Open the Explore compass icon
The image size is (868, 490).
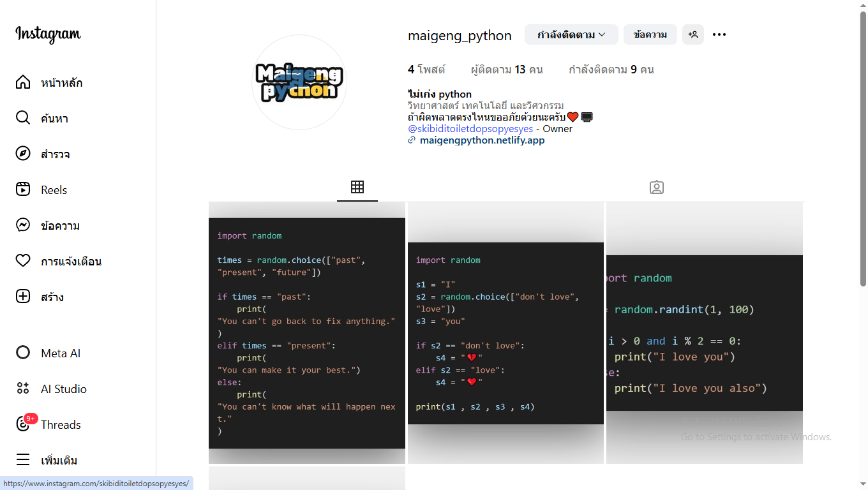point(23,154)
